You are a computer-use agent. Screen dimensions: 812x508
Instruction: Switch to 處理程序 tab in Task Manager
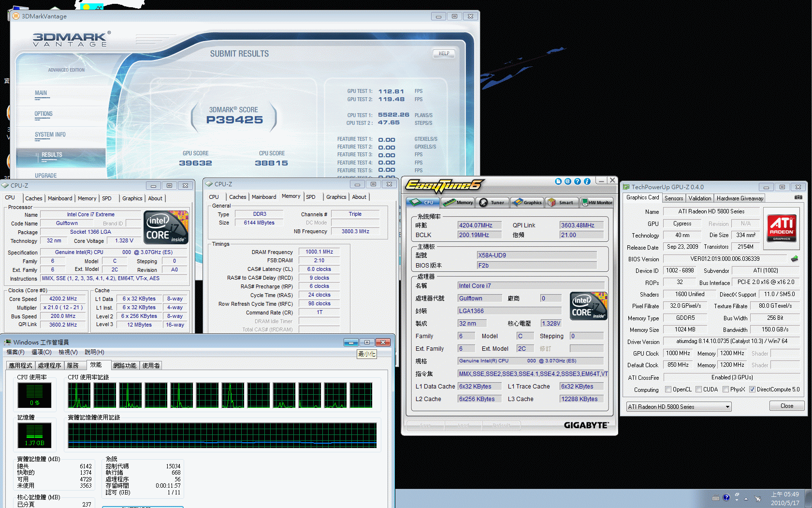50,365
